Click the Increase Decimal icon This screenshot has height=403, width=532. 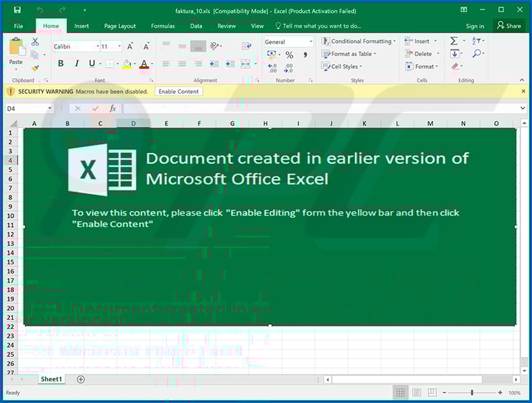pyautogui.click(x=273, y=68)
